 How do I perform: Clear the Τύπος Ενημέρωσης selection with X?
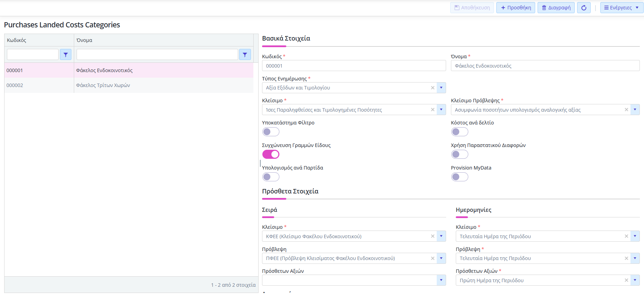click(433, 88)
